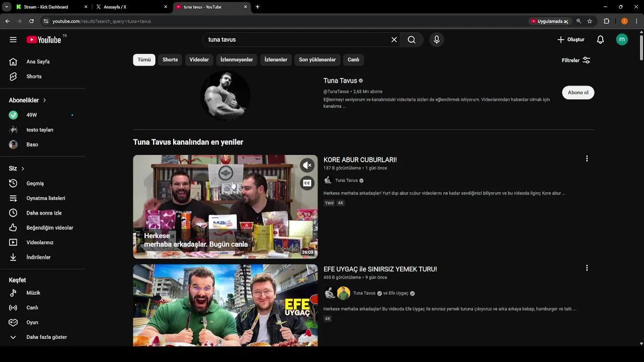Select the Videolar filter chip
Viewport: 644px width, 362px height.
point(199,60)
